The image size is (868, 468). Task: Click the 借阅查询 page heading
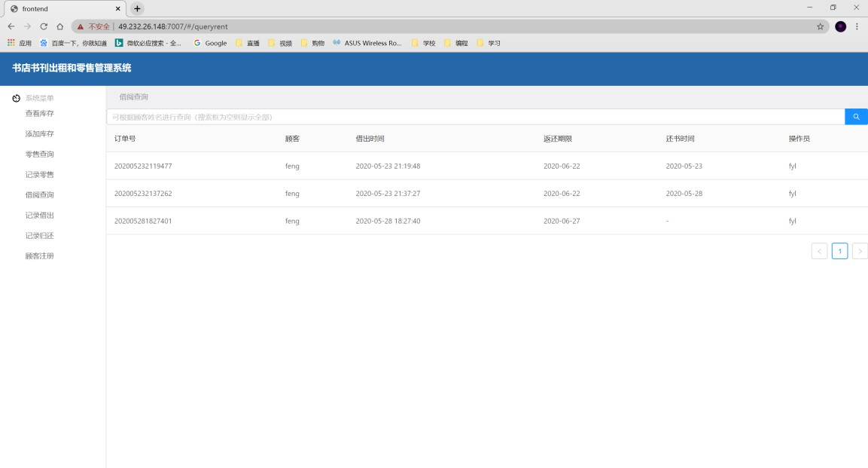133,97
